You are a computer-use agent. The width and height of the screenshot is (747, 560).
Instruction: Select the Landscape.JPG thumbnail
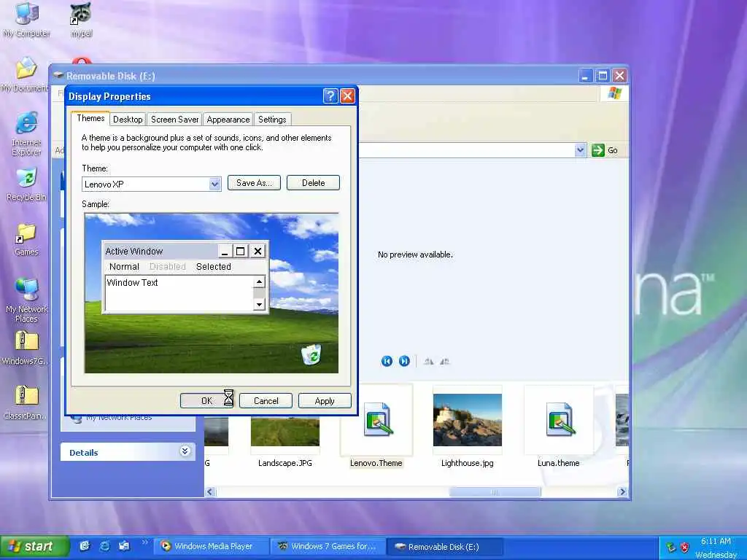285,430
